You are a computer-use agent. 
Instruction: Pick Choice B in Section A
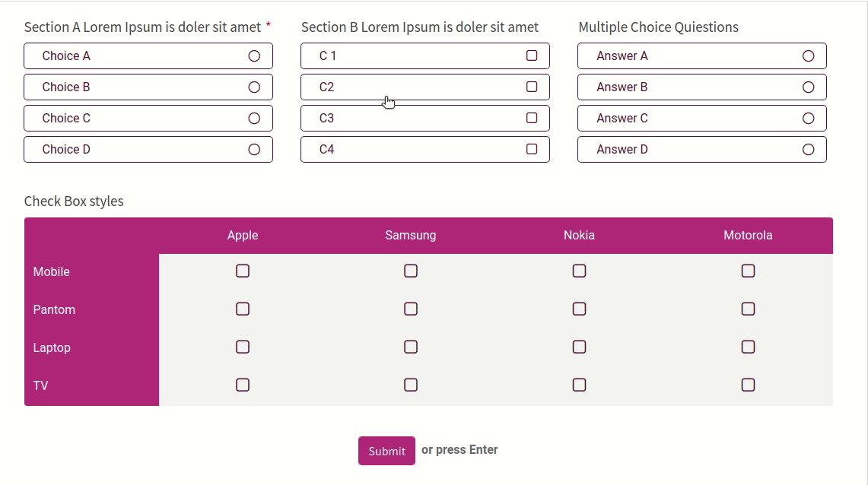(254, 87)
